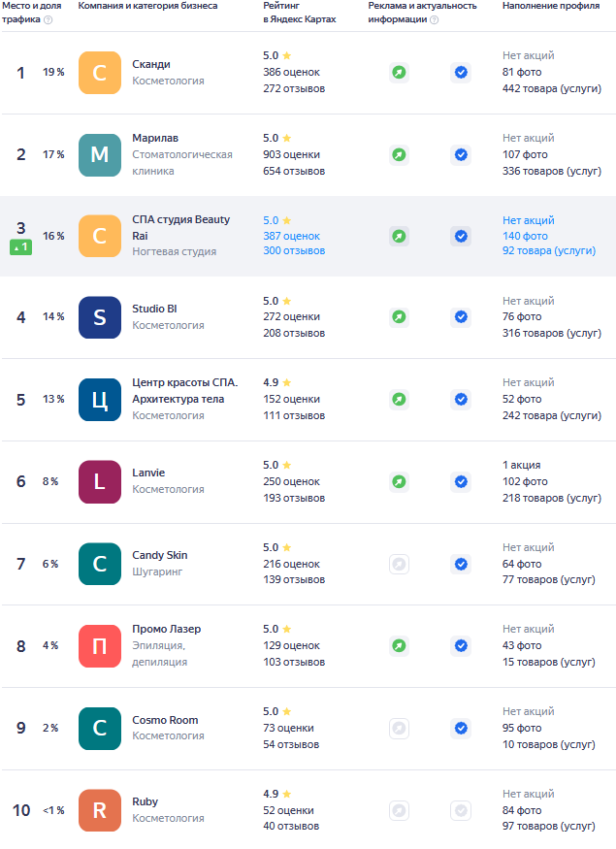The width and height of the screenshot is (616, 849).
Task: Click the blue verified badge in Candy Skin row
Action: [x=461, y=564]
